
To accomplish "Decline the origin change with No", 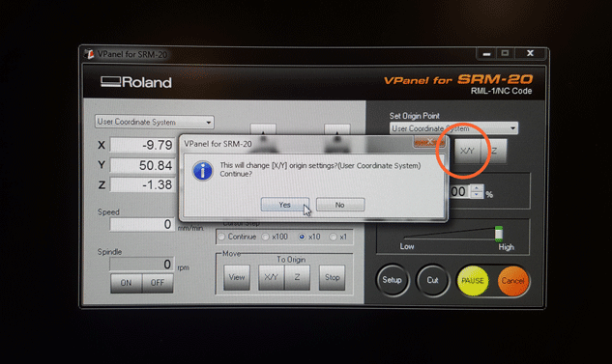I will pos(340,205).
